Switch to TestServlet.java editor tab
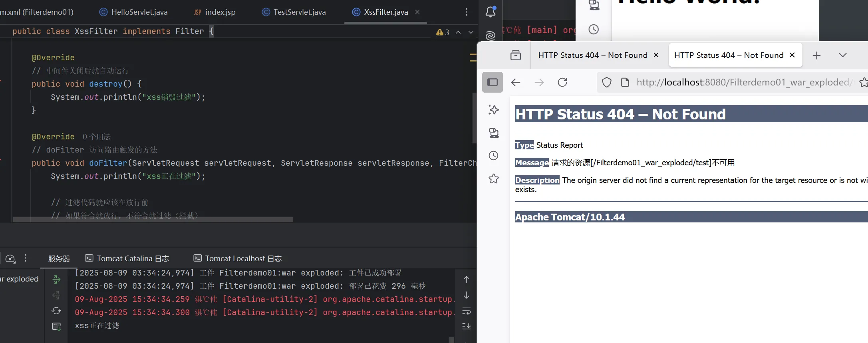The image size is (868, 343). tap(299, 12)
